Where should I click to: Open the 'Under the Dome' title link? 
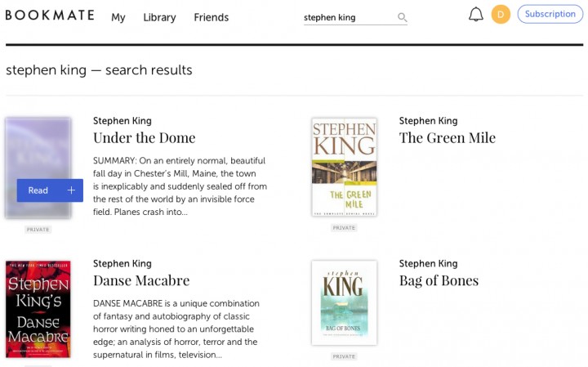[x=145, y=137]
